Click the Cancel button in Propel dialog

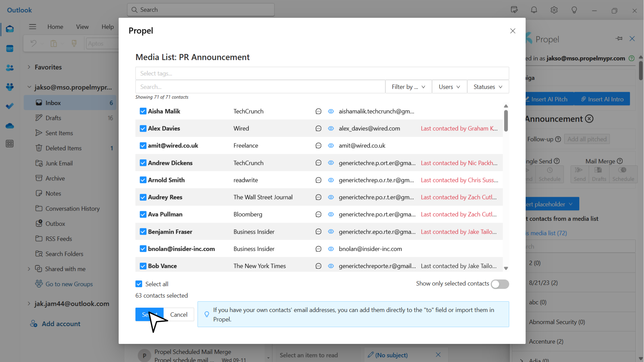[179, 314]
